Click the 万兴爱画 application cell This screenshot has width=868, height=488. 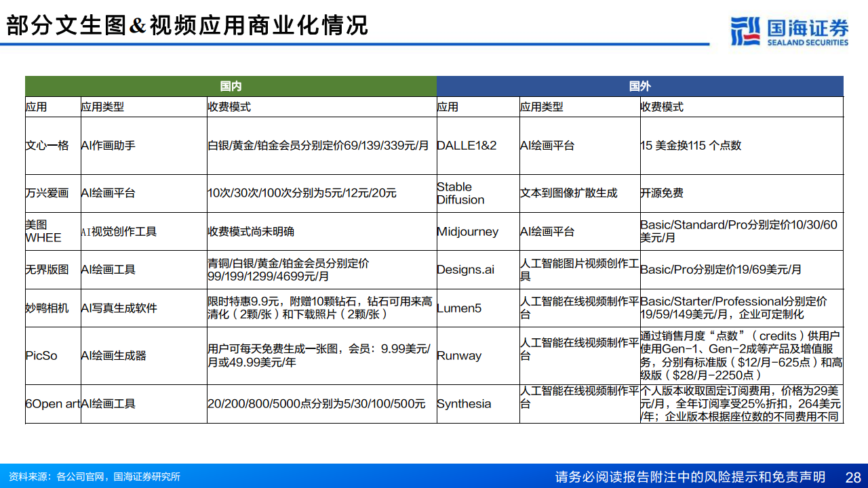click(53, 193)
